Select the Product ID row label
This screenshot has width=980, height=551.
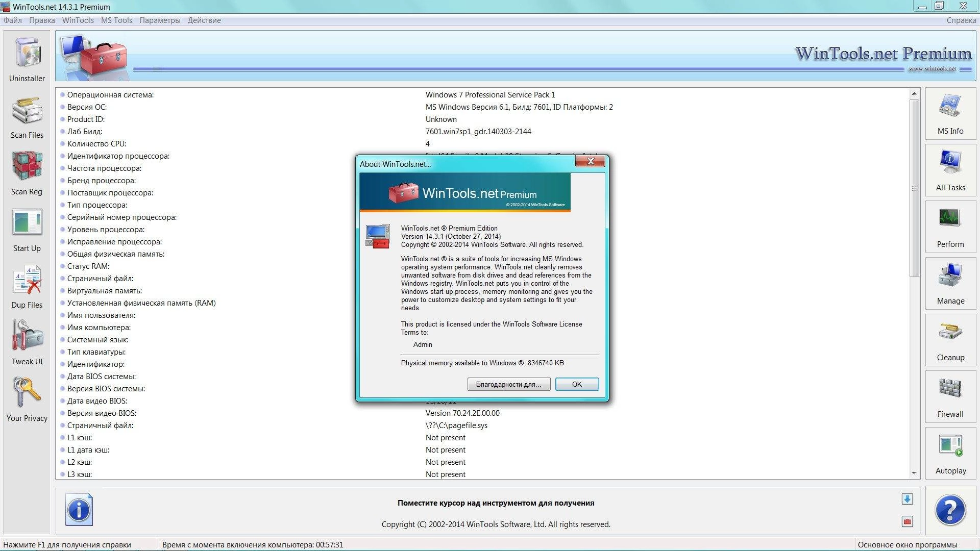[86, 119]
